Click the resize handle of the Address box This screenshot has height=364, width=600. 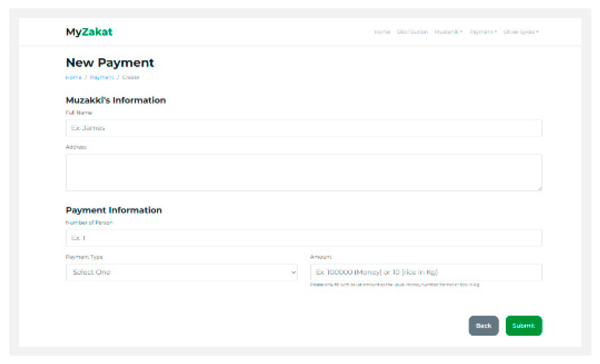(540, 189)
